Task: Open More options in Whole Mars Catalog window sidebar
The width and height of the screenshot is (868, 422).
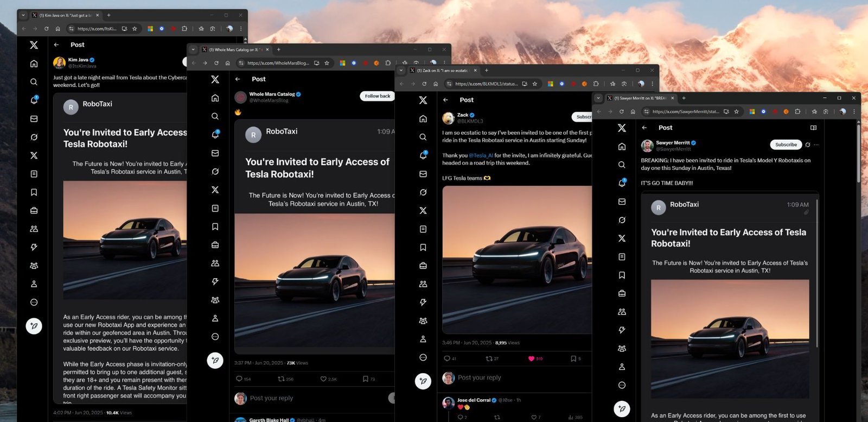Action: (215, 337)
